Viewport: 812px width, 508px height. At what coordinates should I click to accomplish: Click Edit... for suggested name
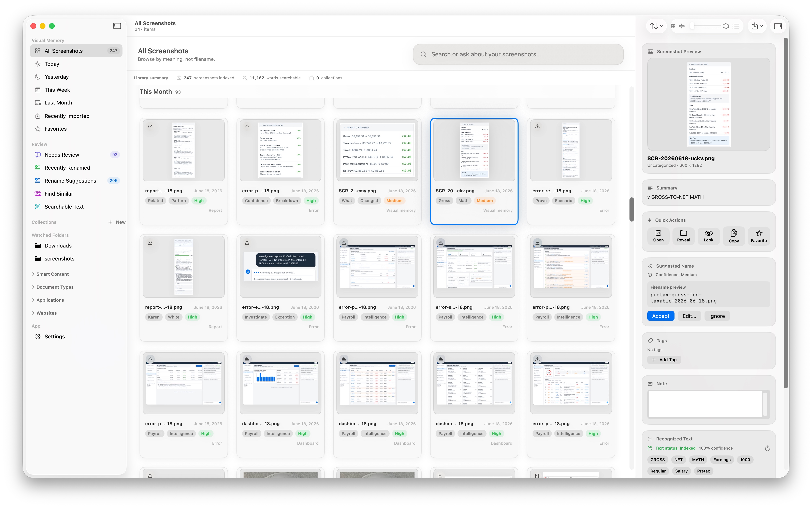[x=689, y=316]
